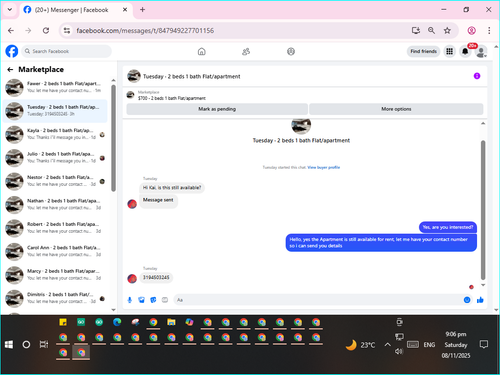The image size is (500, 375).
Task: Open the Friends icon in top navigation
Action: [246, 51]
